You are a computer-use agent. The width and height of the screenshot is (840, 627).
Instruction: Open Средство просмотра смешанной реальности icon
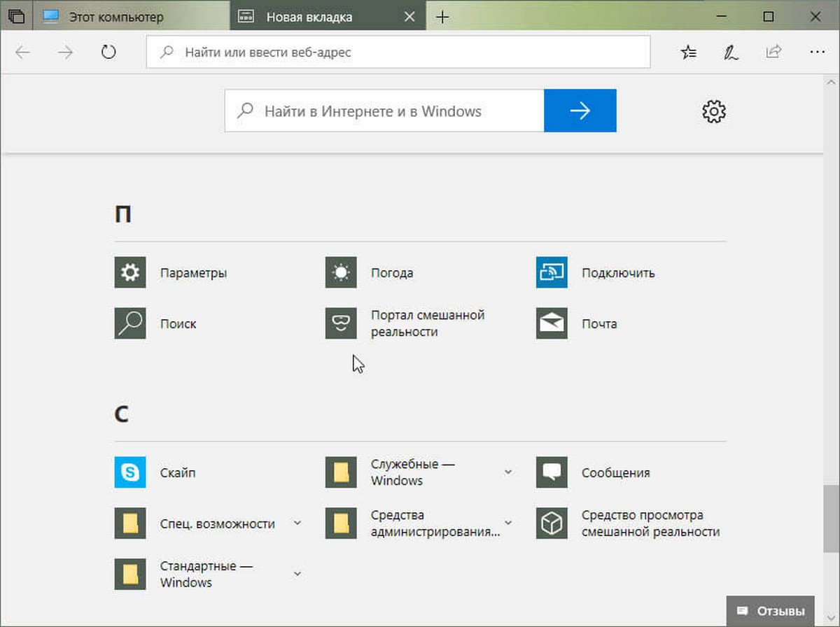552,523
